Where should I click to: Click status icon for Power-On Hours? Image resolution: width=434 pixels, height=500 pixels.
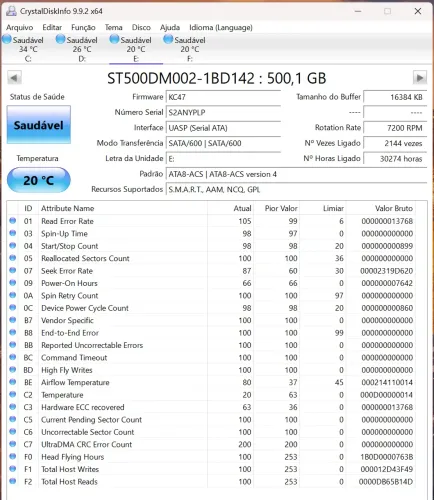pos(13,283)
